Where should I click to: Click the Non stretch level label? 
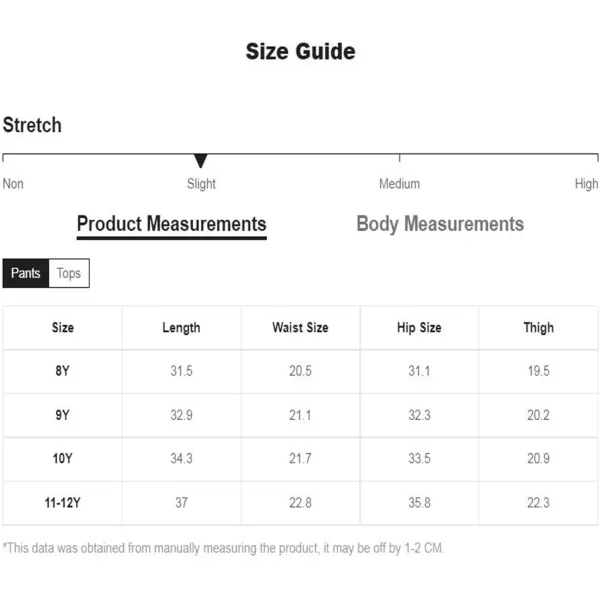[x=13, y=184]
